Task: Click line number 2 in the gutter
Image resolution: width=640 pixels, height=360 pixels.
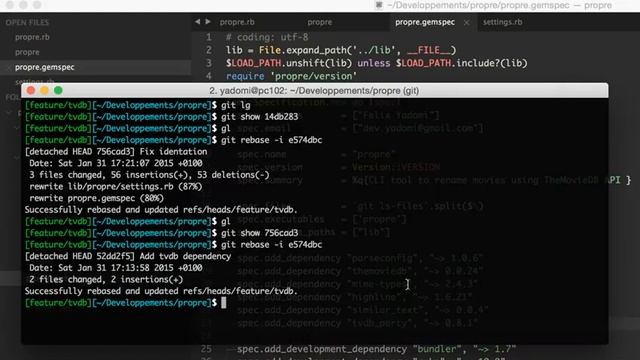Action: [x=209, y=50]
